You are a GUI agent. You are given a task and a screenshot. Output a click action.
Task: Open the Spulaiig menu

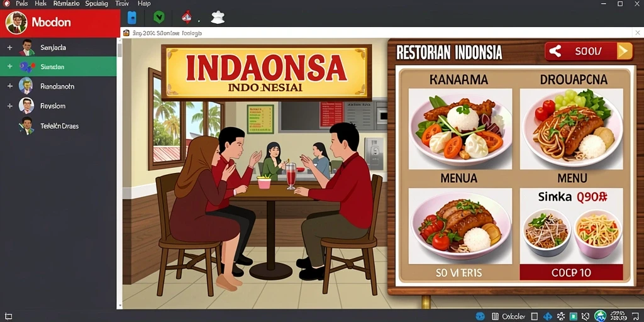pos(97,3)
